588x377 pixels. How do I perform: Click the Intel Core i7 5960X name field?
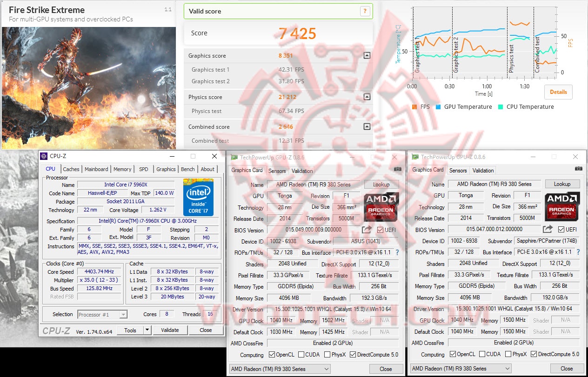tap(126, 185)
